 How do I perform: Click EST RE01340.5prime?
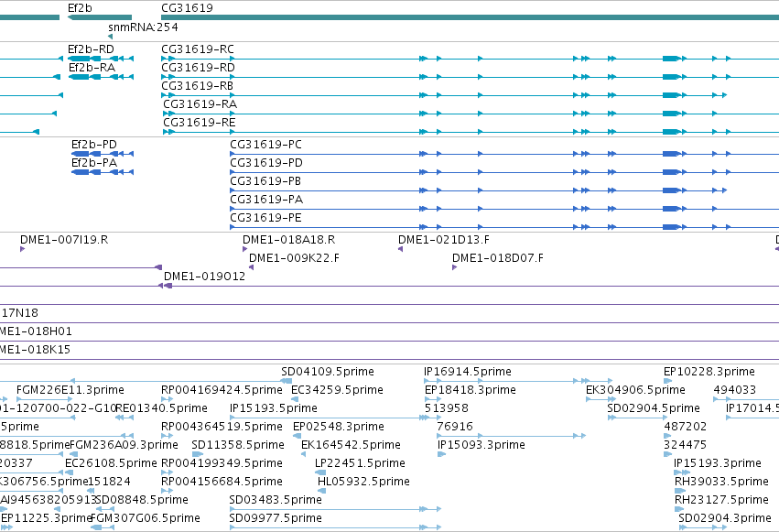coord(161,408)
